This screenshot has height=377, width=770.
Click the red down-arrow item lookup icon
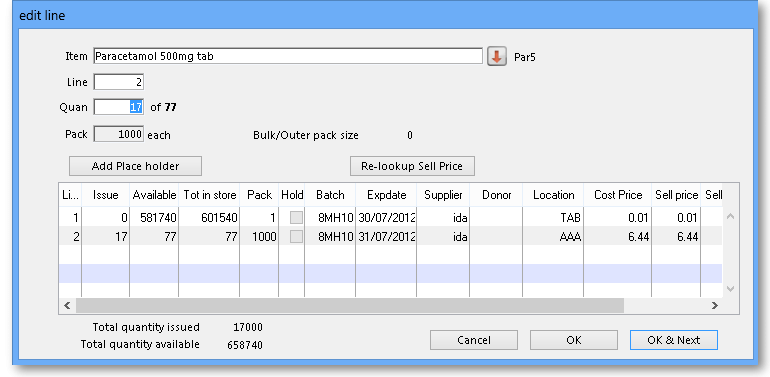click(496, 56)
